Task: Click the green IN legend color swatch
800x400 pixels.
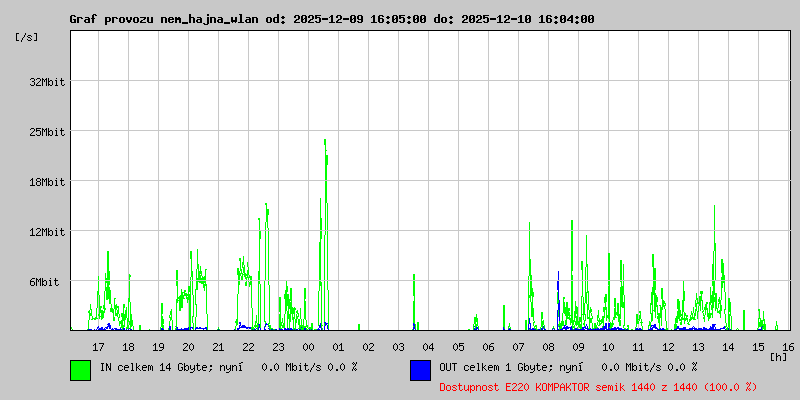Action: (x=80, y=369)
